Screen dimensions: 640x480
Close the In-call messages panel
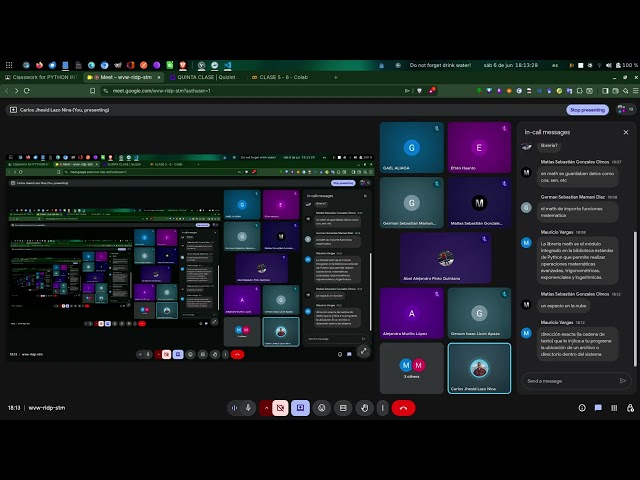[x=626, y=132]
